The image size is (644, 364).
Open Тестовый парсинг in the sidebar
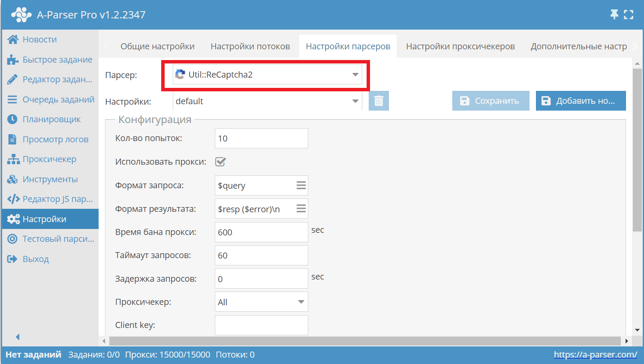pyautogui.click(x=50, y=239)
